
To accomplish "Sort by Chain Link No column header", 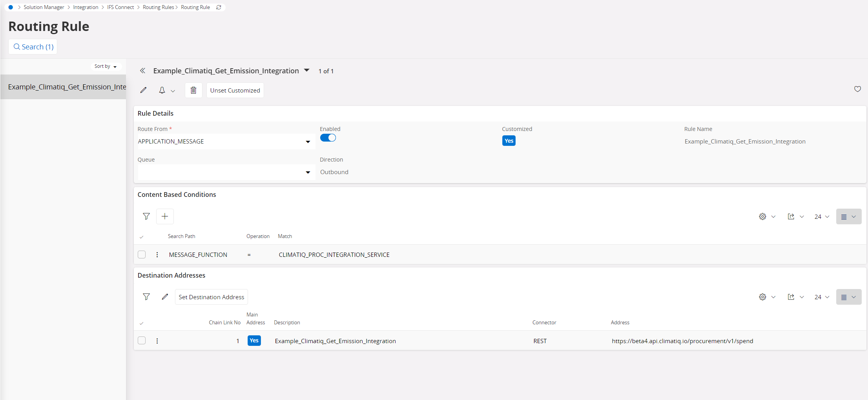I will pos(224,322).
